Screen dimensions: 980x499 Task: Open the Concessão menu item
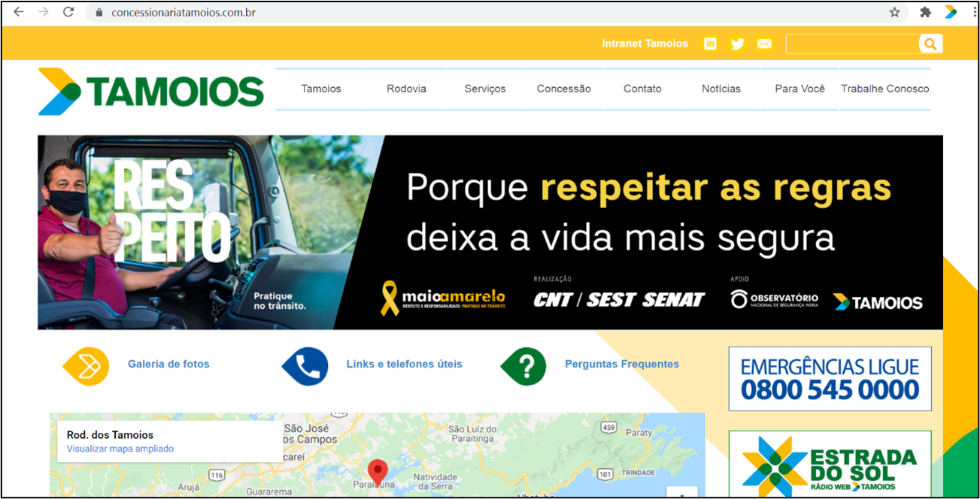click(564, 89)
